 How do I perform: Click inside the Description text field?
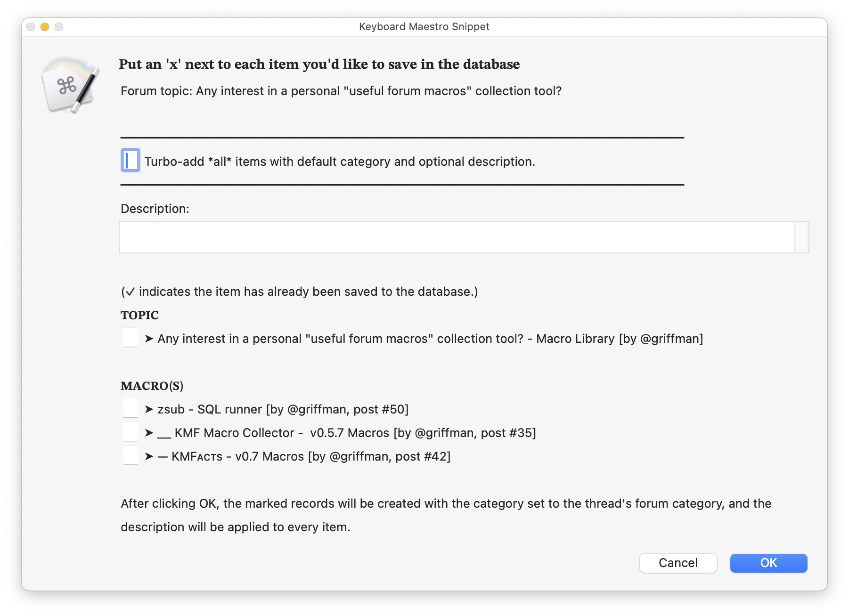pyautogui.click(x=456, y=237)
